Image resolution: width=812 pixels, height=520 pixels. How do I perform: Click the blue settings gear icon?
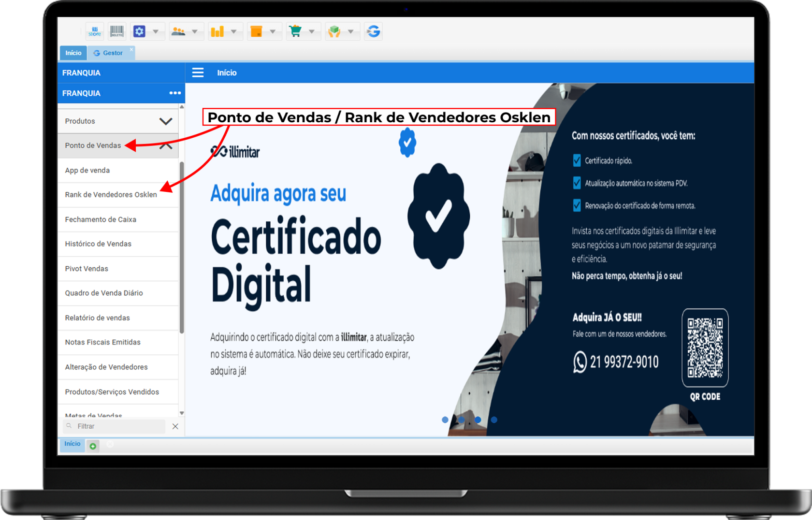tap(140, 32)
